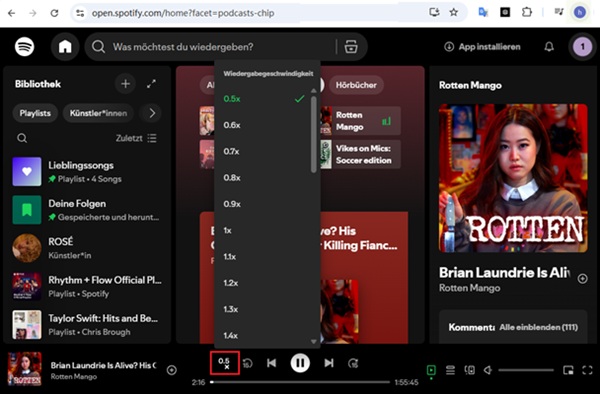The height and width of the screenshot is (394, 600).
Task: Click speed list scrollbar down arrow
Action: click(314, 341)
